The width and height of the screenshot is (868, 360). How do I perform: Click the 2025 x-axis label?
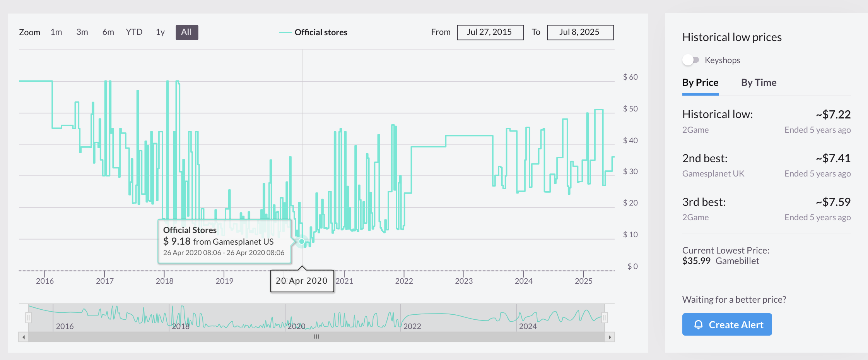(583, 281)
